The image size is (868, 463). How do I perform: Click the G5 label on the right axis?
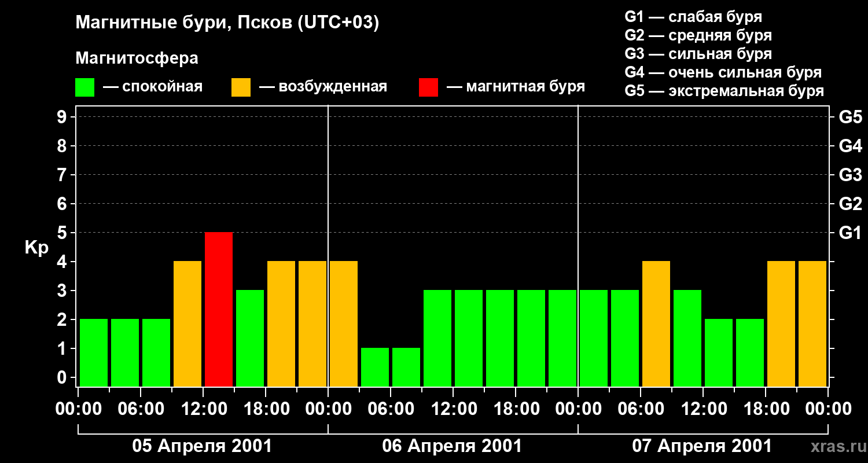point(851,117)
